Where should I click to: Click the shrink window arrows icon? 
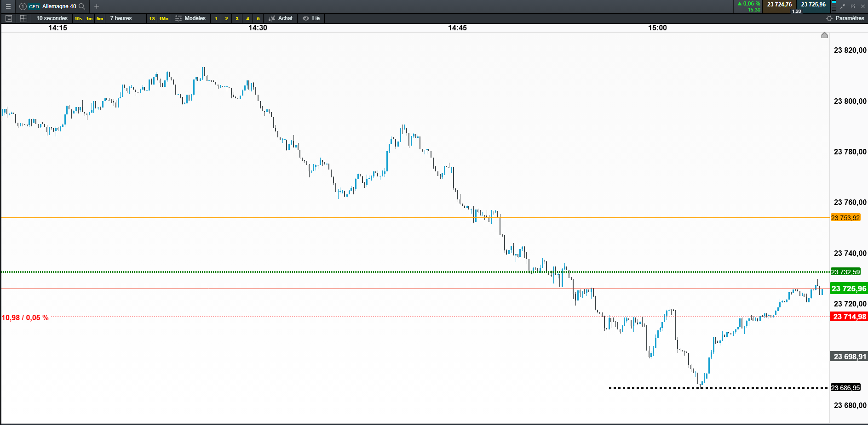[x=843, y=6]
